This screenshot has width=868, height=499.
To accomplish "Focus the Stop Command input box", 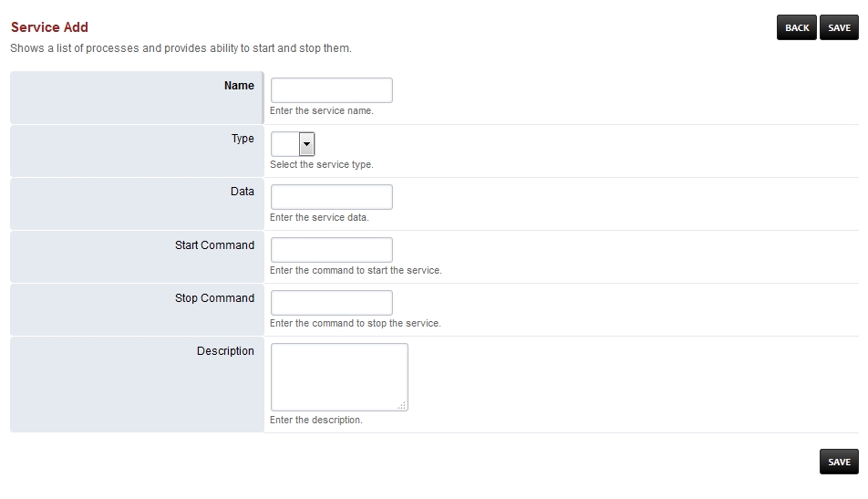I will pyautogui.click(x=332, y=303).
